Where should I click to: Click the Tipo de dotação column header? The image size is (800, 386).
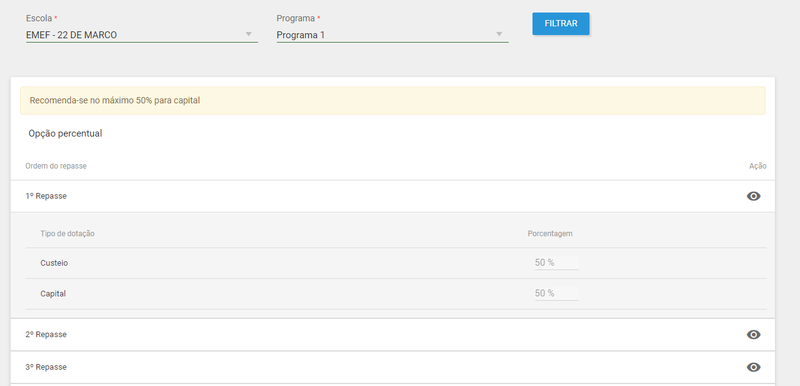coord(67,234)
